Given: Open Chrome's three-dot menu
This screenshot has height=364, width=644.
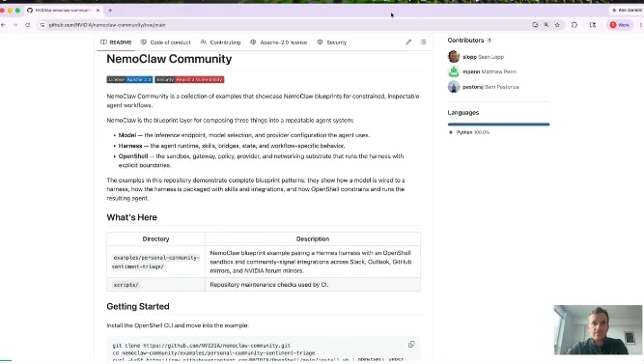Looking at the screenshot, I should coord(641,25).
